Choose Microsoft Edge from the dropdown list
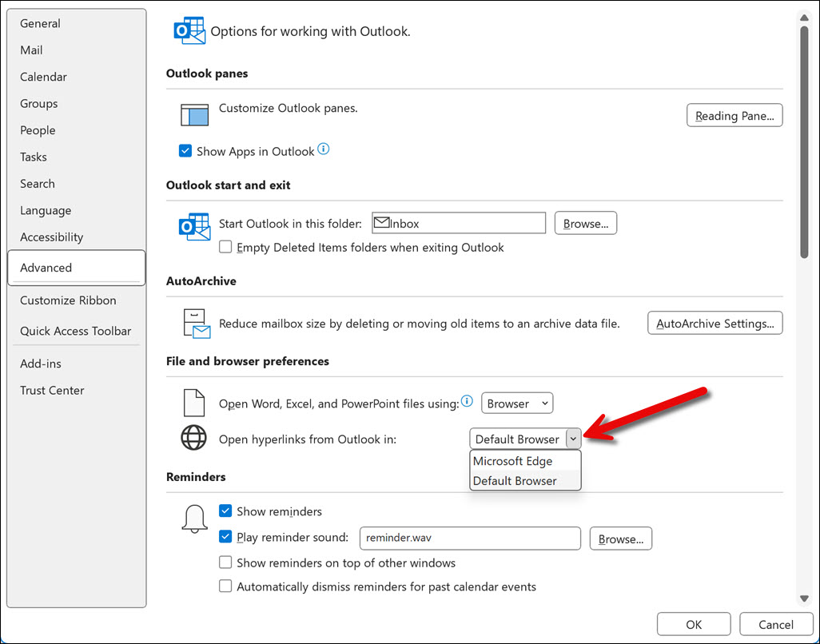820x644 pixels. coord(526,461)
